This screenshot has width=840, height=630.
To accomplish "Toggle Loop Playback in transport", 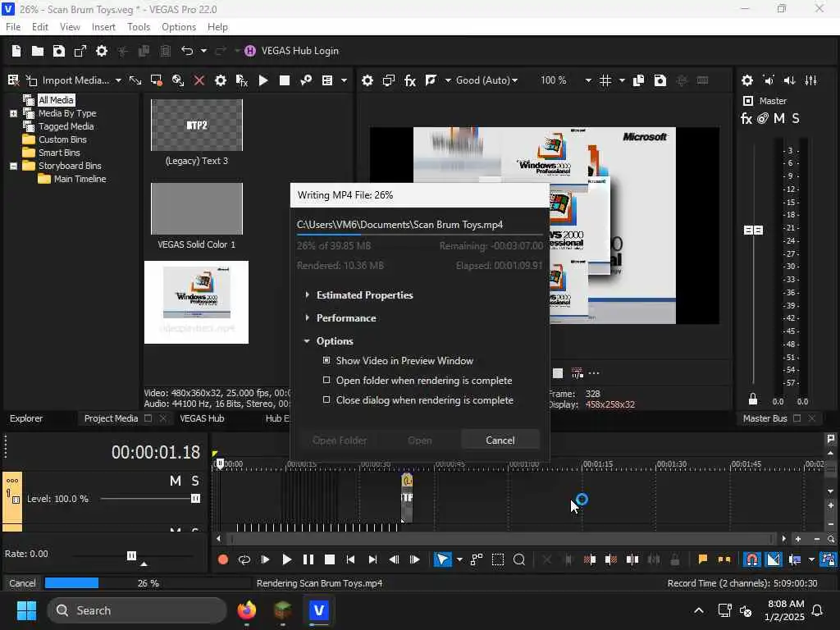I will click(244, 559).
